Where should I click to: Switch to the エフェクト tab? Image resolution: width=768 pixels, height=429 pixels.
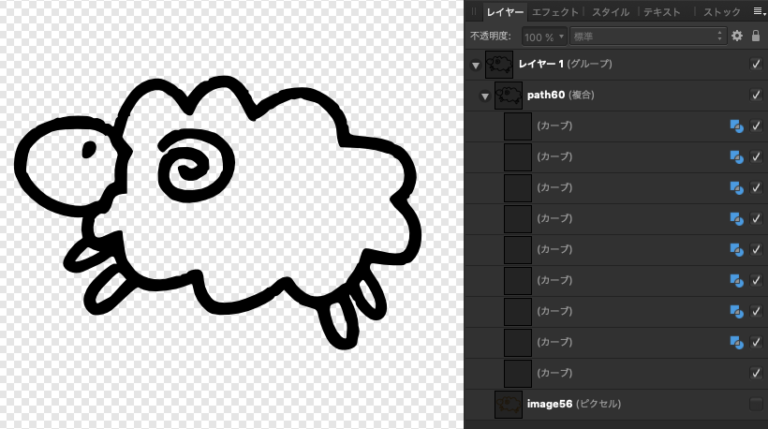555,12
